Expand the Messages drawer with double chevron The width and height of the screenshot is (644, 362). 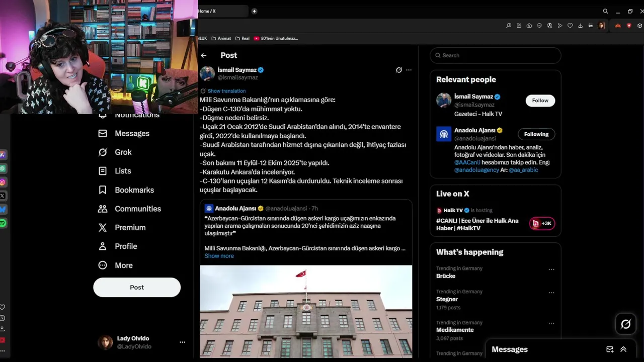point(623,349)
